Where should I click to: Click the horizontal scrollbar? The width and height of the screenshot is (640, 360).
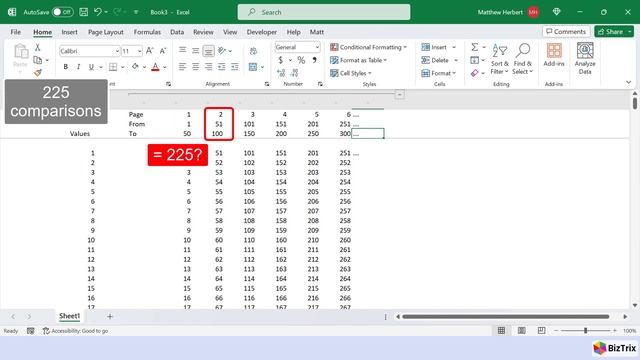[506, 316]
